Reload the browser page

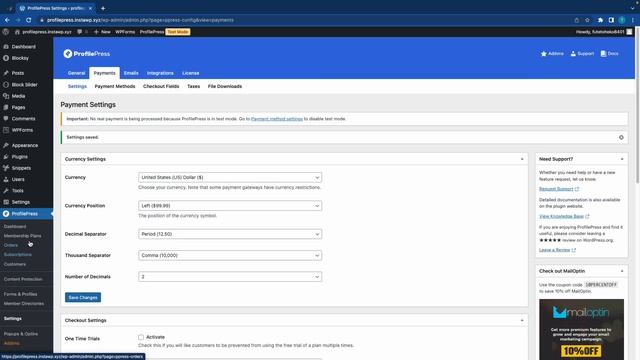pyautogui.click(x=29, y=20)
